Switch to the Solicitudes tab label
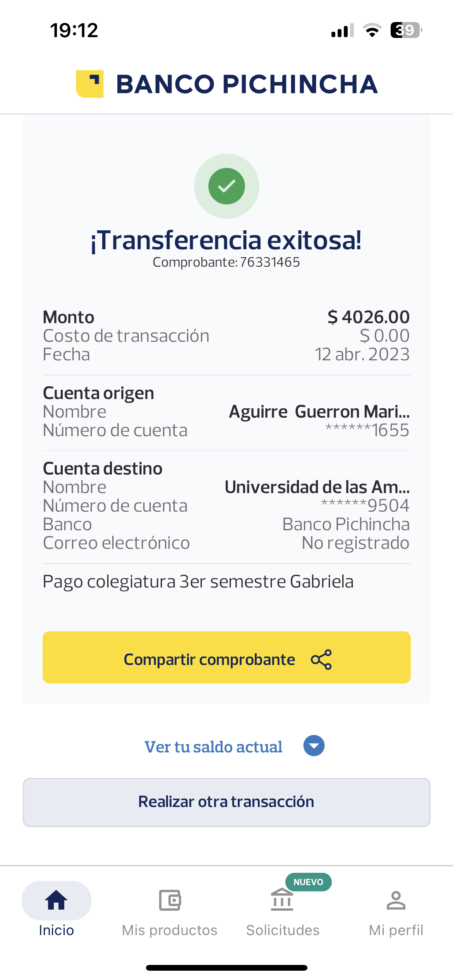Viewport: 453px width, 980px height. coord(283,930)
